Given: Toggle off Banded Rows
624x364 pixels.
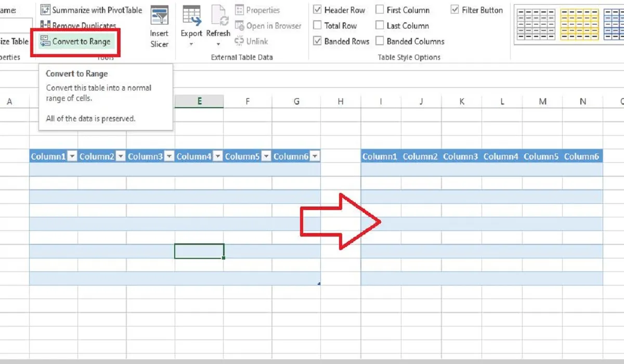Looking at the screenshot, I should pyautogui.click(x=318, y=41).
